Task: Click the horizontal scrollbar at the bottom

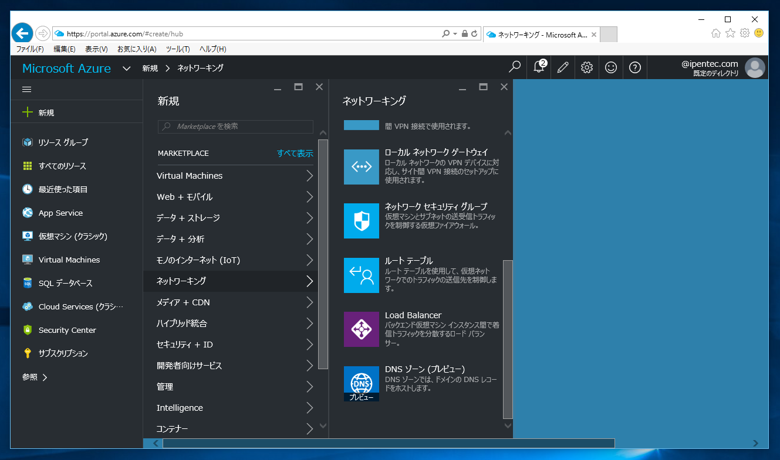Action: (x=389, y=443)
